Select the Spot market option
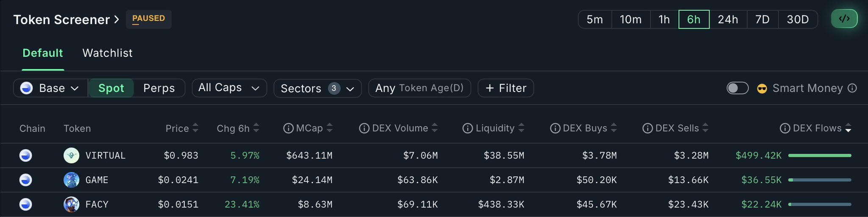The height and width of the screenshot is (217, 868). click(111, 88)
